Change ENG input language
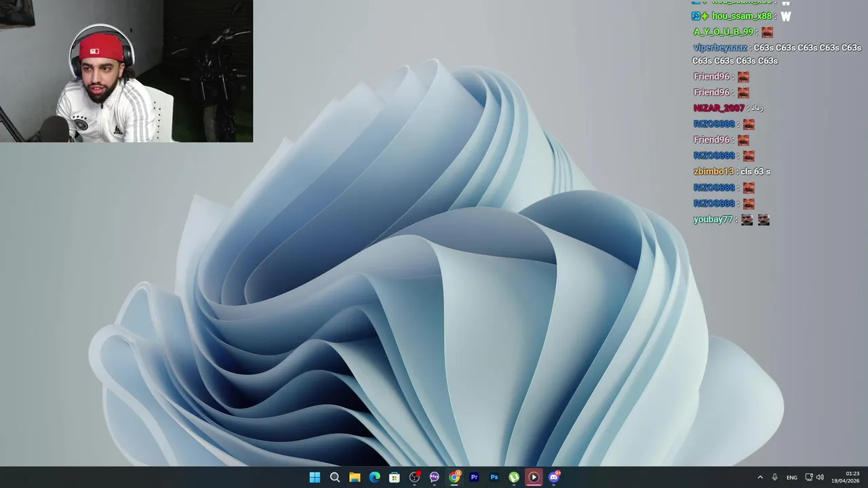Viewport: 868px width, 488px height. click(791, 478)
